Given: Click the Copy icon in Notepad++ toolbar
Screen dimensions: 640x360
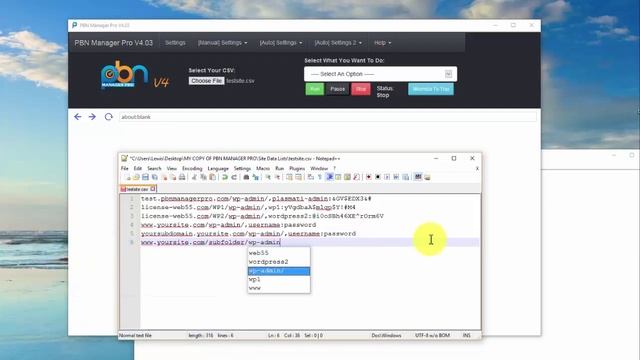Looking at the screenshot, I should click(203, 177).
